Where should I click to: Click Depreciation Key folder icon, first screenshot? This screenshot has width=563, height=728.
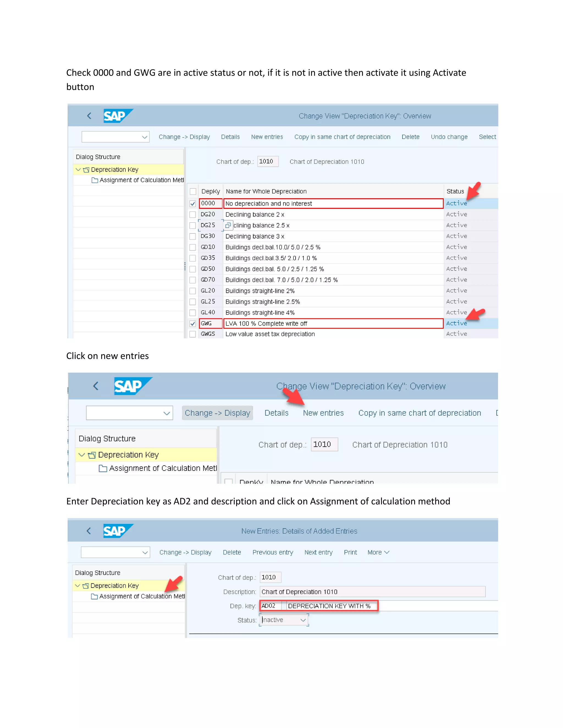coord(86,170)
